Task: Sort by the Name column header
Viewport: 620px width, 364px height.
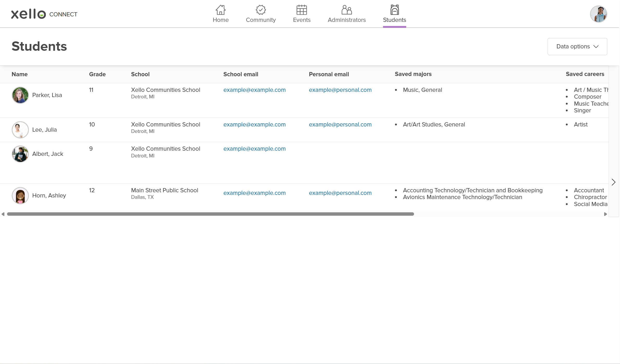Action: (x=20, y=74)
